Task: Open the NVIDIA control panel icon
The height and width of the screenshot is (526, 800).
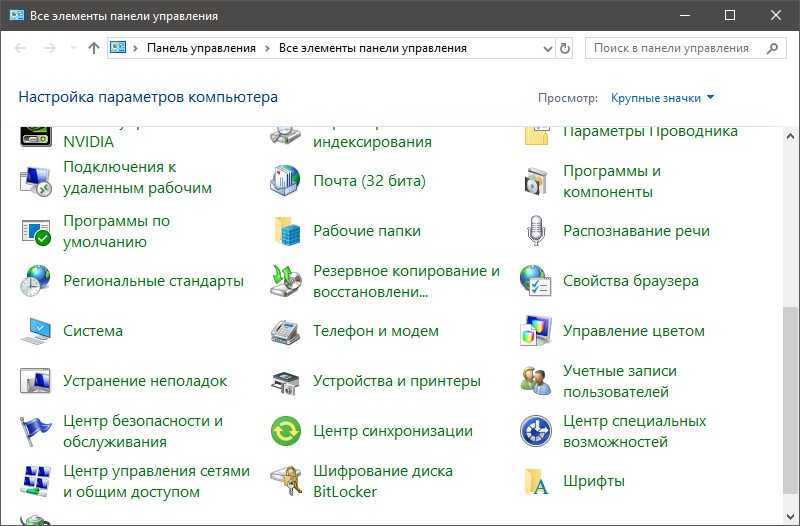Action: pos(36,136)
